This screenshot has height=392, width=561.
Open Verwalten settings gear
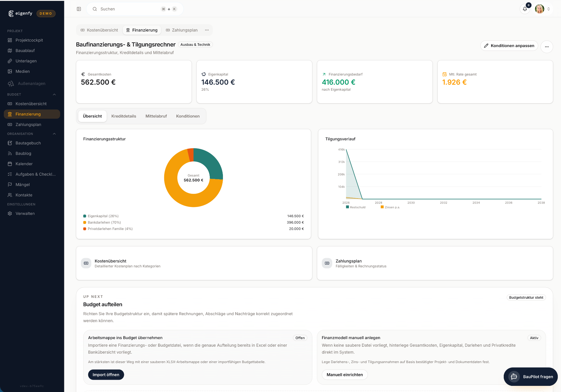[10, 213]
